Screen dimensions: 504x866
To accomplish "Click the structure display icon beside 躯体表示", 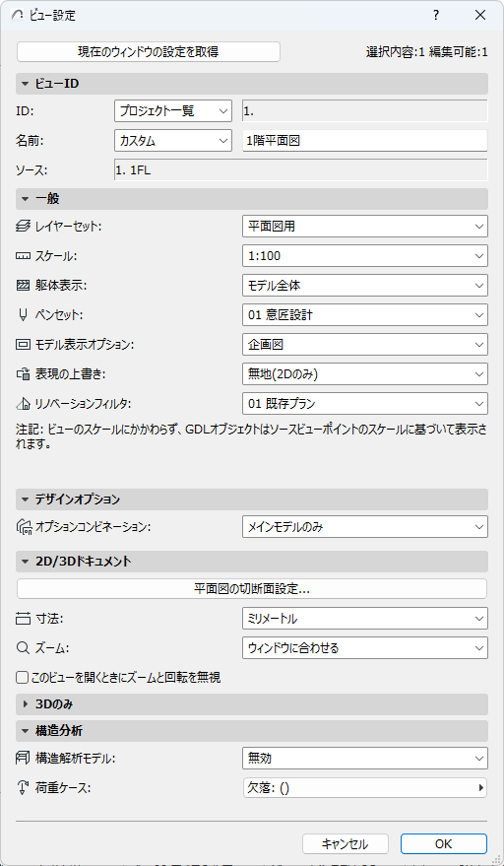I will pyautogui.click(x=22, y=286).
